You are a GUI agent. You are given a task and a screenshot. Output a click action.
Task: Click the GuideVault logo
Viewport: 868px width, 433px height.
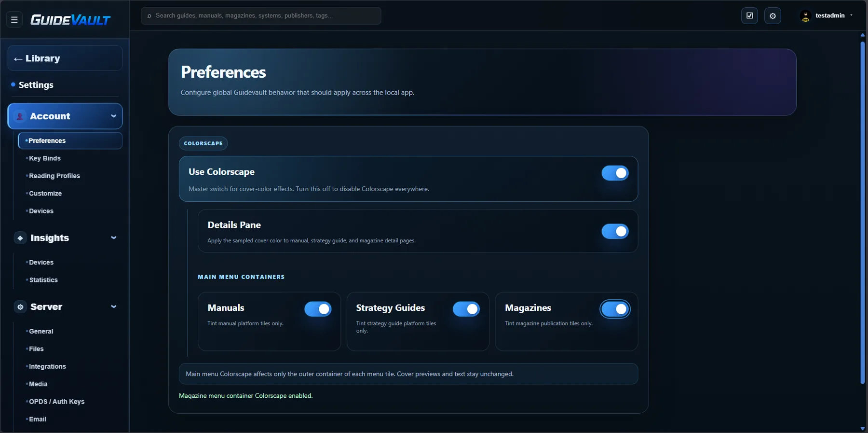pyautogui.click(x=70, y=20)
